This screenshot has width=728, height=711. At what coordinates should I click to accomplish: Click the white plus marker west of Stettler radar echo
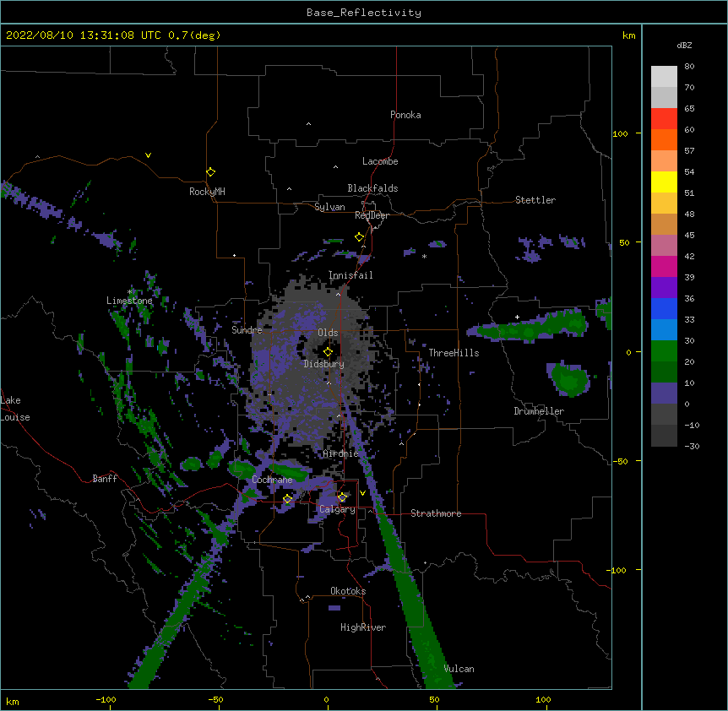[517, 317]
